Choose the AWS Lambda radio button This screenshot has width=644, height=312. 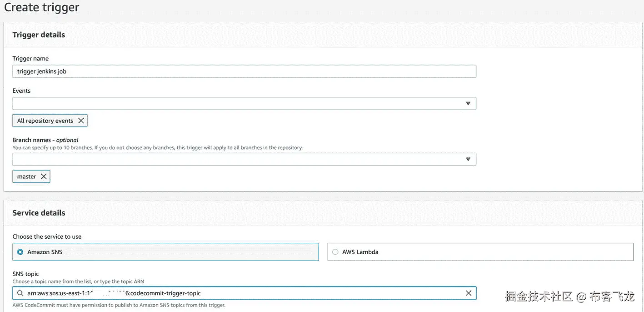(x=335, y=252)
